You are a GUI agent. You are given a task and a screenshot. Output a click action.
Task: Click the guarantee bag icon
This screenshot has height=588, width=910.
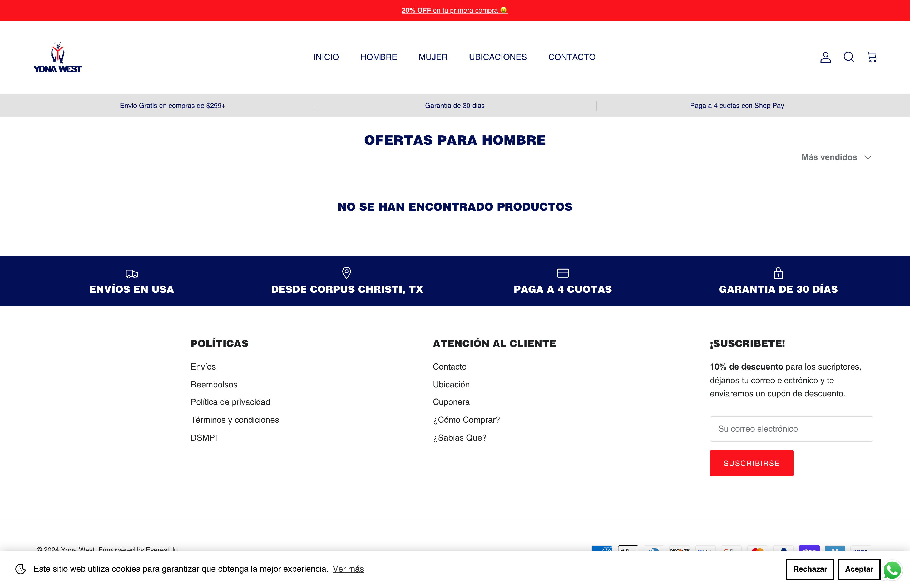(x=778, y=273)
